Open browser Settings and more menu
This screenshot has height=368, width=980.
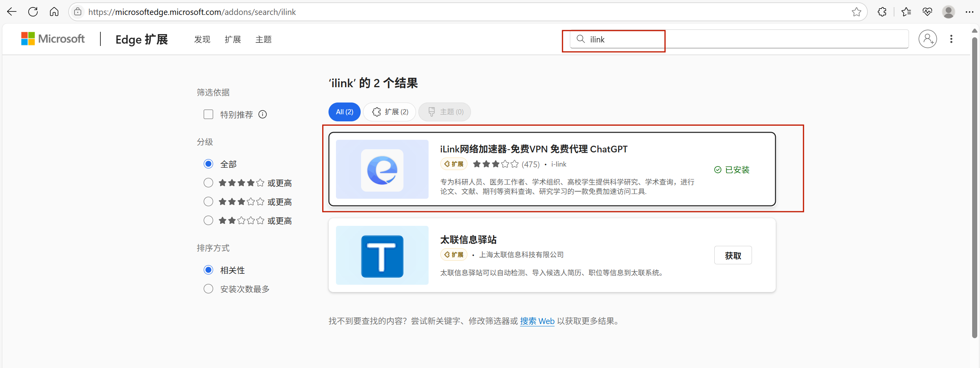point(969,12)
